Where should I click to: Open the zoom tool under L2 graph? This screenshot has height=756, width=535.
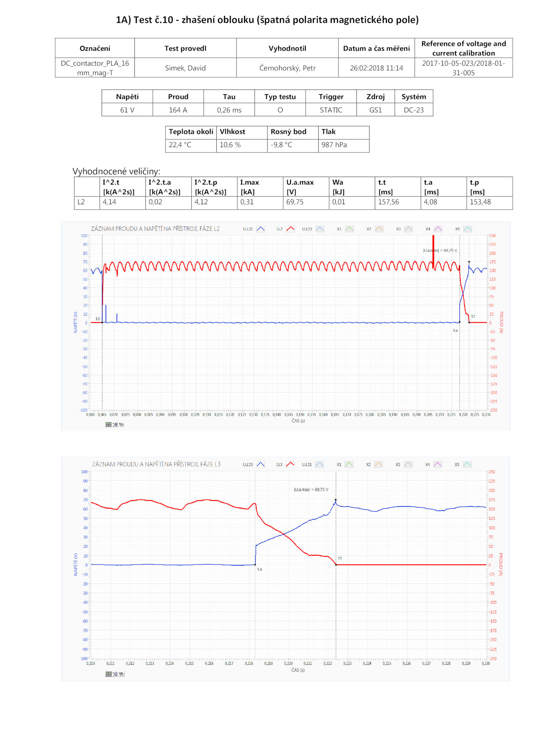click(x=115, y=424)
